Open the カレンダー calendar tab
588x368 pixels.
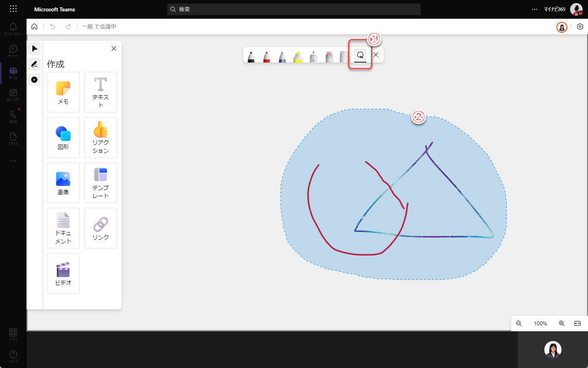pos(13,95)
